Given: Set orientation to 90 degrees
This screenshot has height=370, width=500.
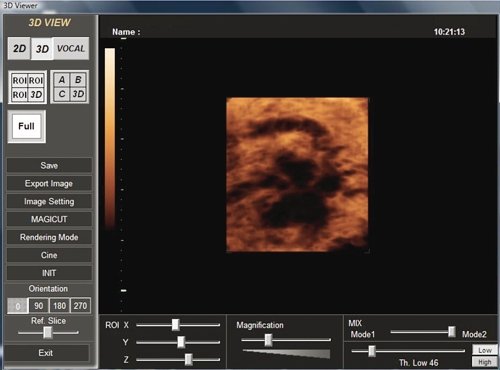Looking at the screenshot, I should pos(39,306).
